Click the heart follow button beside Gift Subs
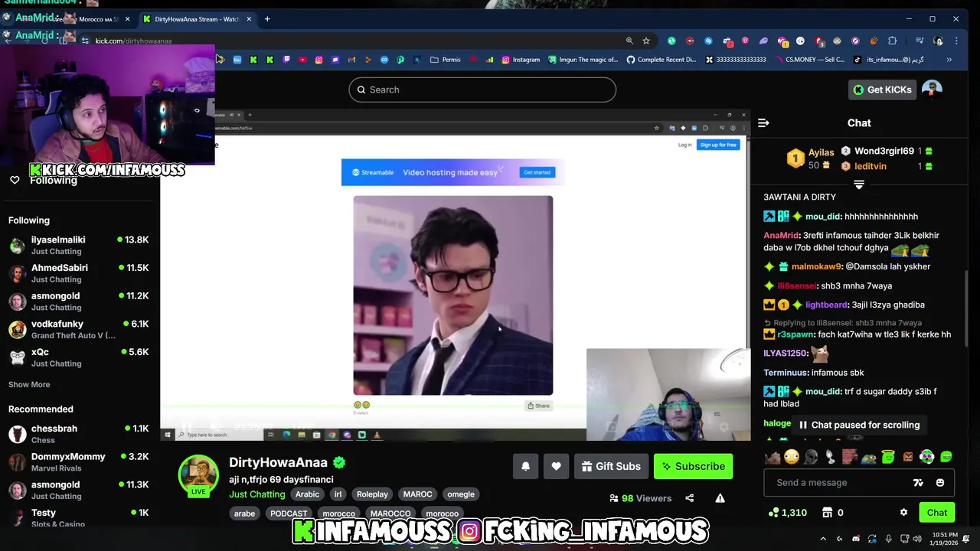This screenshot has height=551, width=980. pos(556,466)
